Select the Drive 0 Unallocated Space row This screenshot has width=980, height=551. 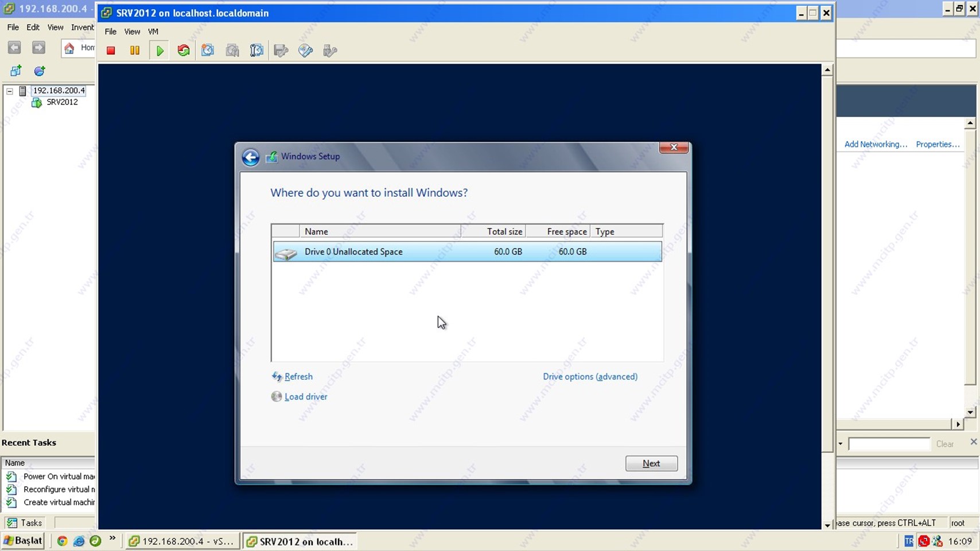pyautogui.click(x=467, y=251)
